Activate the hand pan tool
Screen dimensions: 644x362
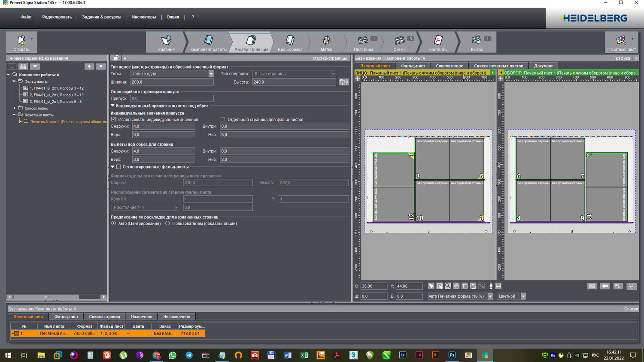456,286
